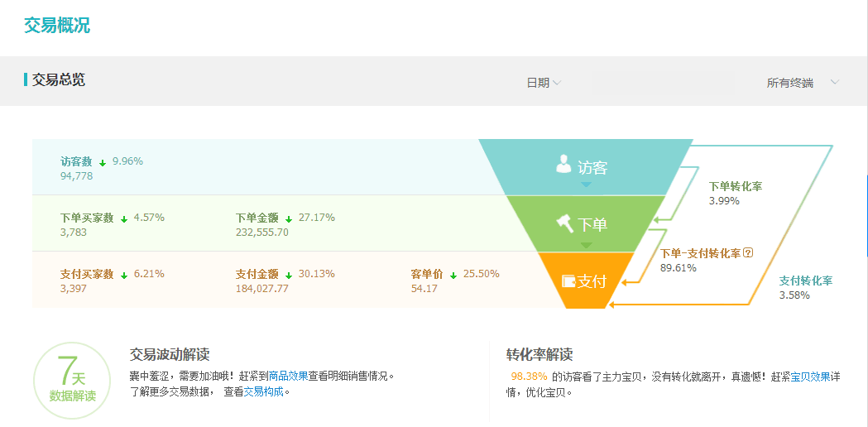This screenshot has height=427, width=868.
Task: Open the 宝贝效果 link
Action: [x=810, y=377]
